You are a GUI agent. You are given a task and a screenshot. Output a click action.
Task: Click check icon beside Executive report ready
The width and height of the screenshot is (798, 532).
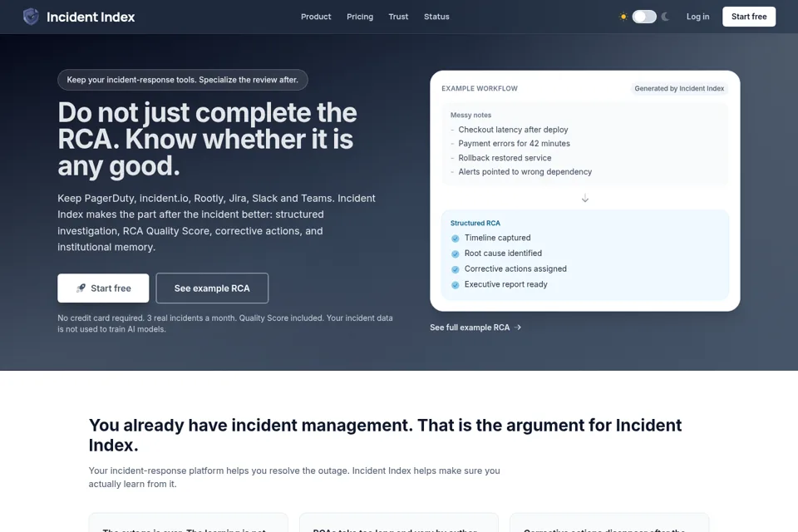tap(455, 285)
